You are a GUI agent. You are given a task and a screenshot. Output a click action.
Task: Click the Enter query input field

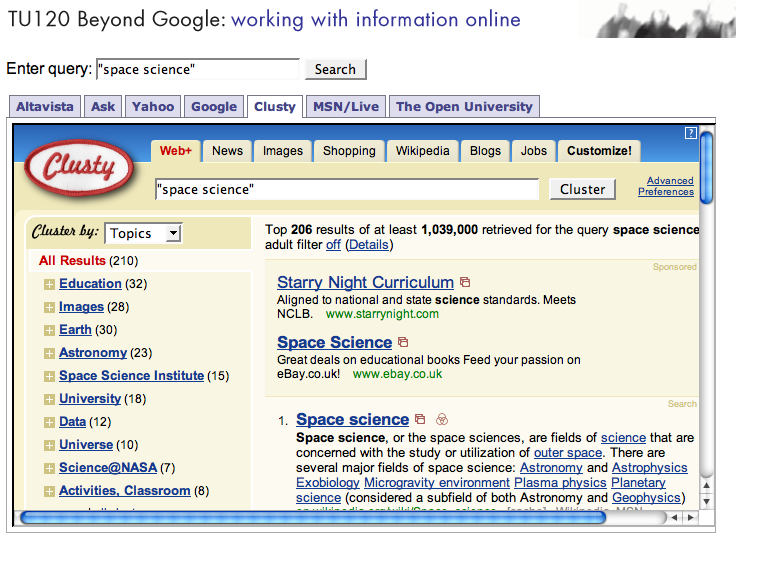198,69
